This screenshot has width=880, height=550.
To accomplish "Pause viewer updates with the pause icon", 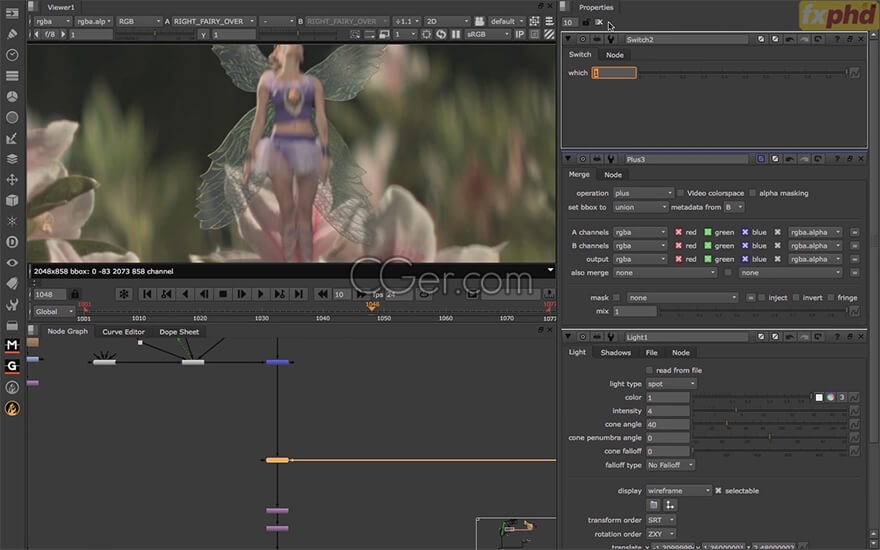I will point(456,34).
